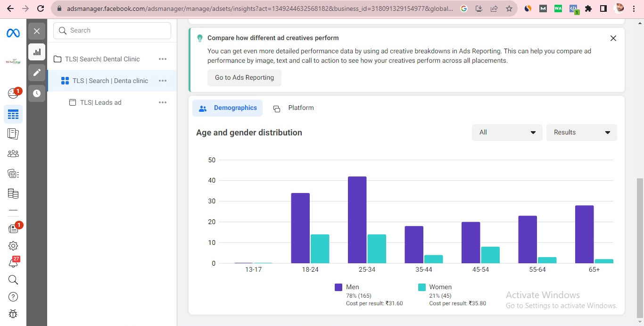Open notifications bell with 27 badge
This screenshot has height=326, width=644.
tap(13, 263)
